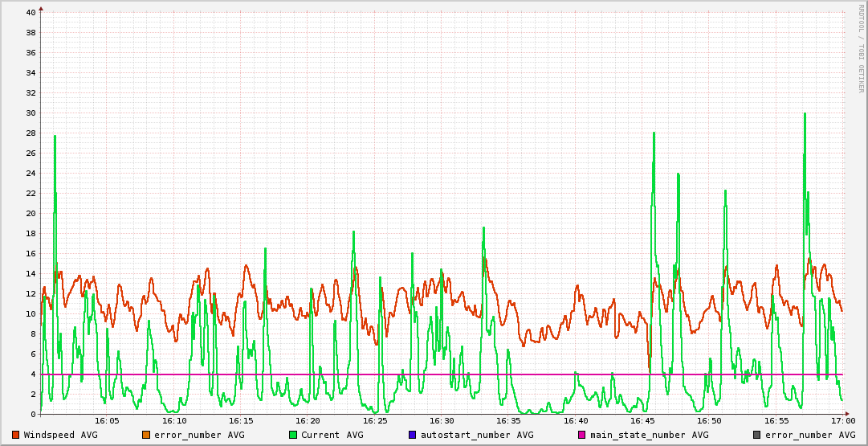Image resolution: width=868 pixels, height=446 pixels.
Task: Click the orange error_number AVG legend swatch
Action: click(x=146, y=435)
